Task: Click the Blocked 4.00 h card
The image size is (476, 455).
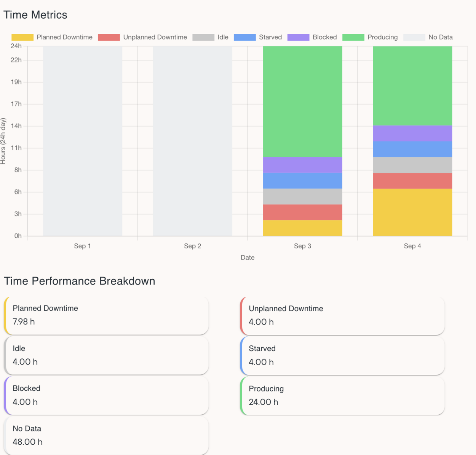Action: pos(106,396)
